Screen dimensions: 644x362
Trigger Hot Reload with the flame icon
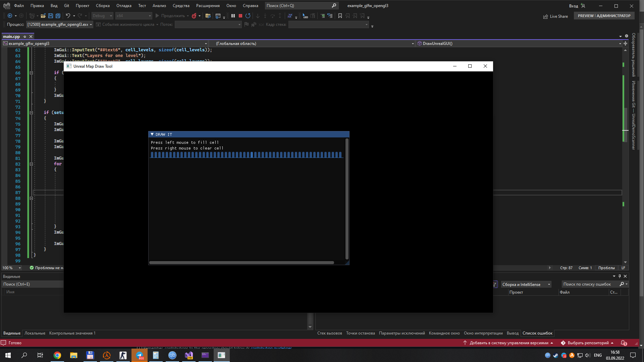pyautogui.click(x=195, y=15)
